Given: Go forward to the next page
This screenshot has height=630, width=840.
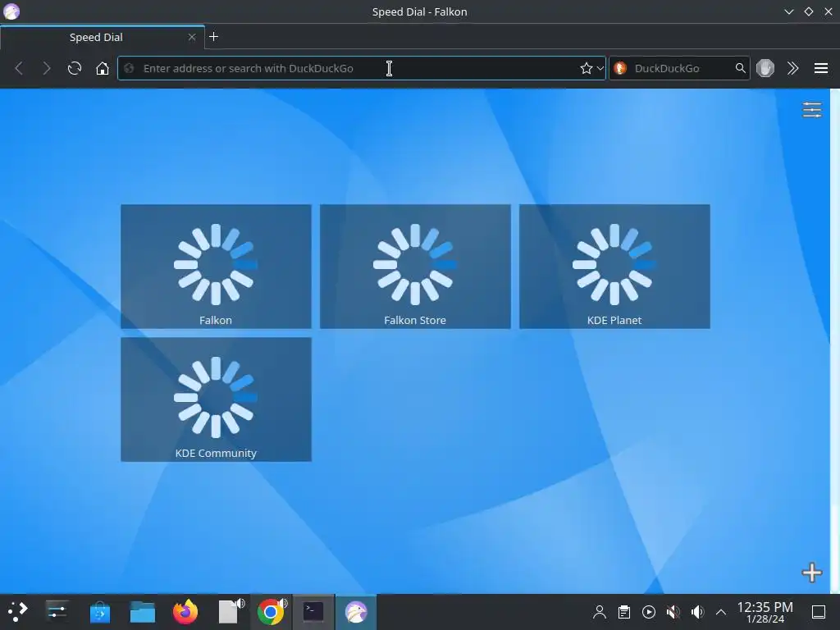Looking at the screenshot, I should point(47,68).
